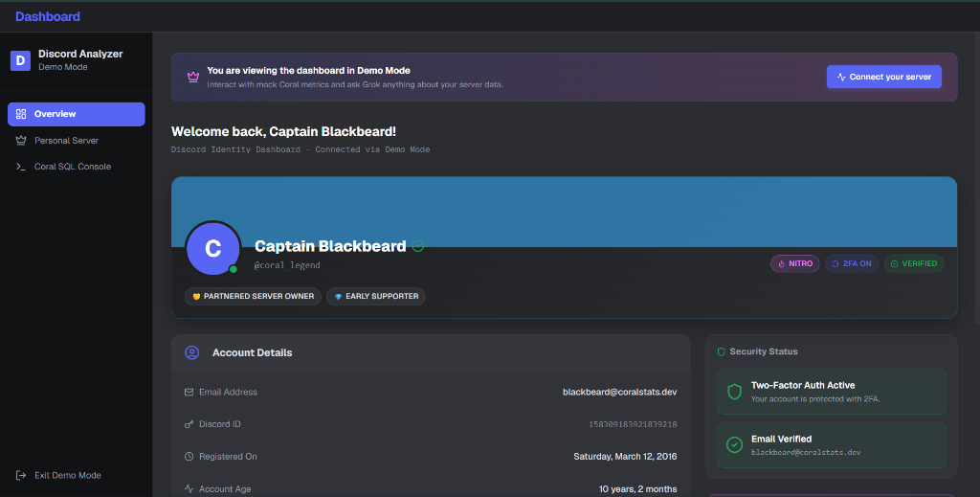
Task: Select the Discord Analyzer app name in sidebar
Action: pyautogui.click(x=80, y=54)
